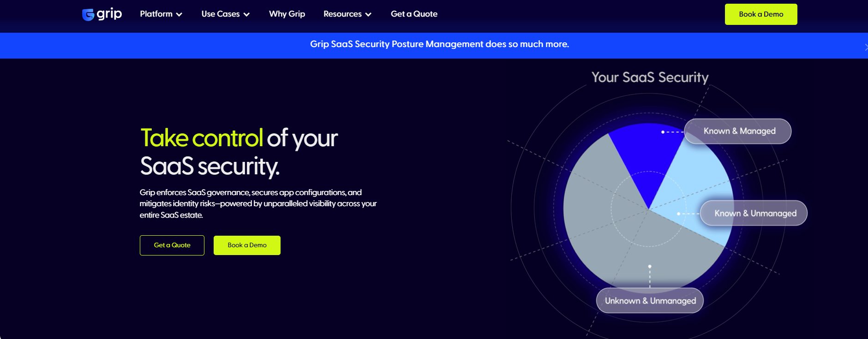Expand the Use Cases dropdown arrow
868x339 pixels.
click(246, 15)
